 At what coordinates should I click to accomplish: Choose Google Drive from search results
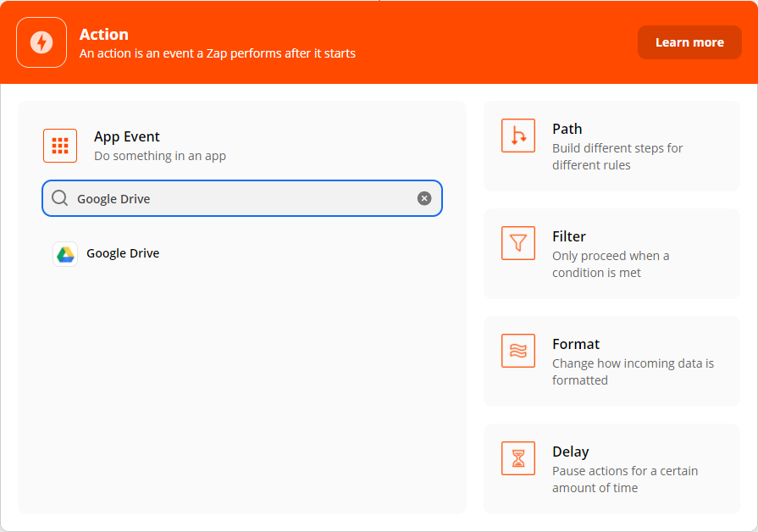pos(123,253)
